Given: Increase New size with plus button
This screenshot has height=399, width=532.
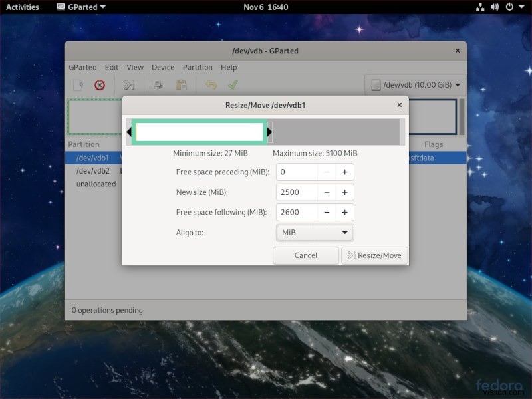Looking at the screenshot, I should coord(344,192).
